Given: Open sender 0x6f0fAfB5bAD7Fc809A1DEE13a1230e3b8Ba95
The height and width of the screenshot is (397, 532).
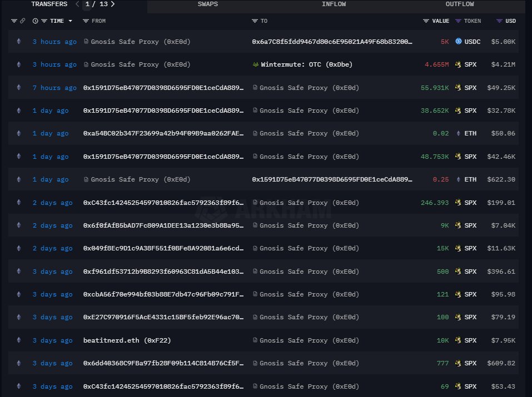Looking at the screenshot, I should pyautogui.click(x=163, y=225).
